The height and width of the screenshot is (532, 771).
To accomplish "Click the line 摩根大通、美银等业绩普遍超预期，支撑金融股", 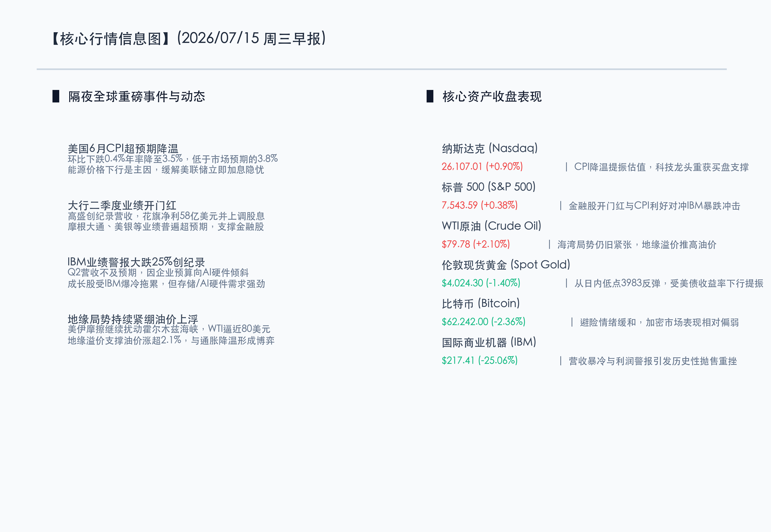I will tap(166, 227).
